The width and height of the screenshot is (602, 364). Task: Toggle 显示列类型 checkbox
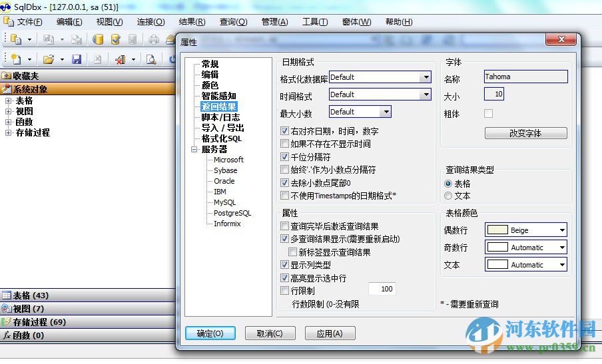coord(284,265)
